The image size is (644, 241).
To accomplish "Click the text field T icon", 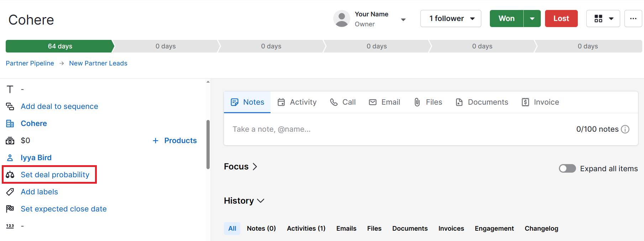I will pyautogui.click(x=10, y=89).
